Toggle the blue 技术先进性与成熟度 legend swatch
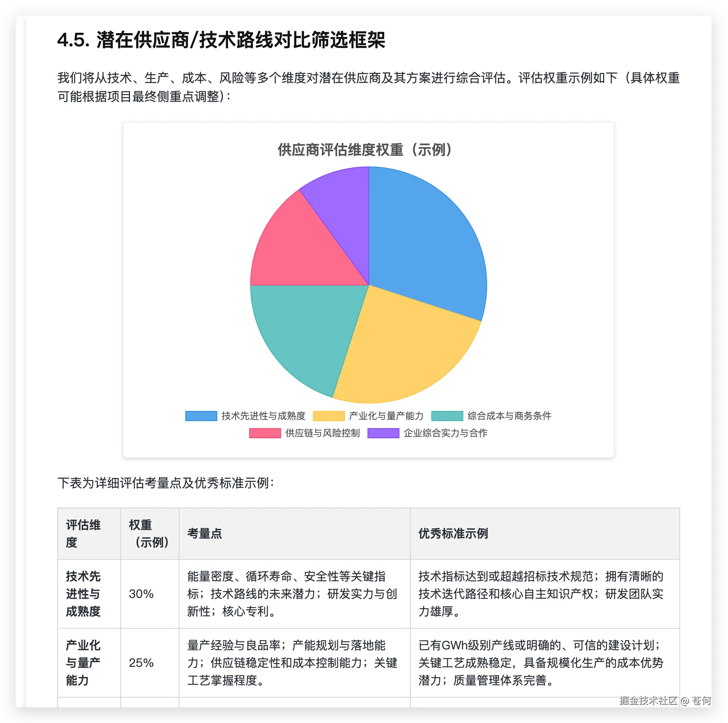The width and height of the screenshot is (728, 723). pos(201,416)
